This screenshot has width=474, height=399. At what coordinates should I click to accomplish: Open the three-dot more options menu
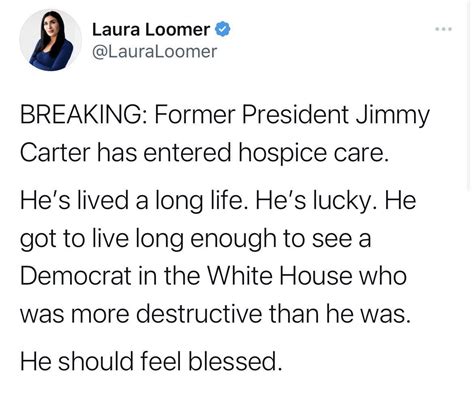[443, 29]
